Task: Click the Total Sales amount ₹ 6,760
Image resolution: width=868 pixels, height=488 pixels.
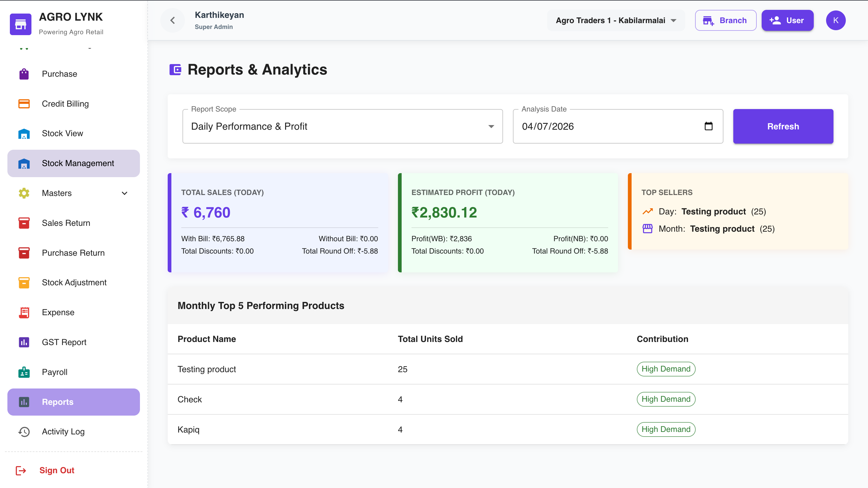Action: (206, 213)
